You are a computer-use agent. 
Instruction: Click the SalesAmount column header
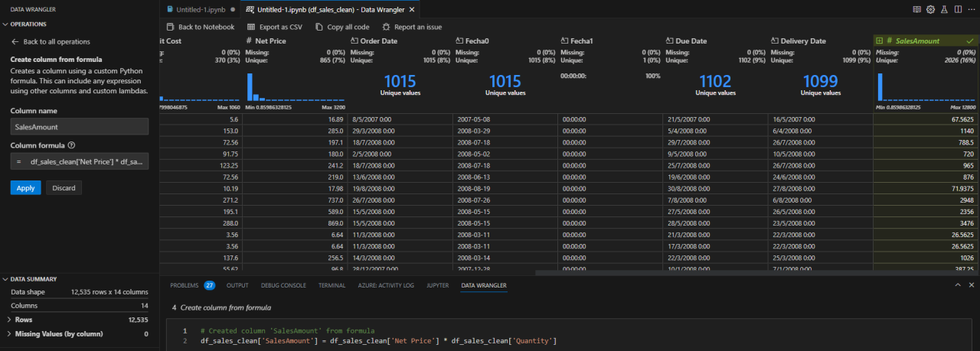(x=926, y=41)
